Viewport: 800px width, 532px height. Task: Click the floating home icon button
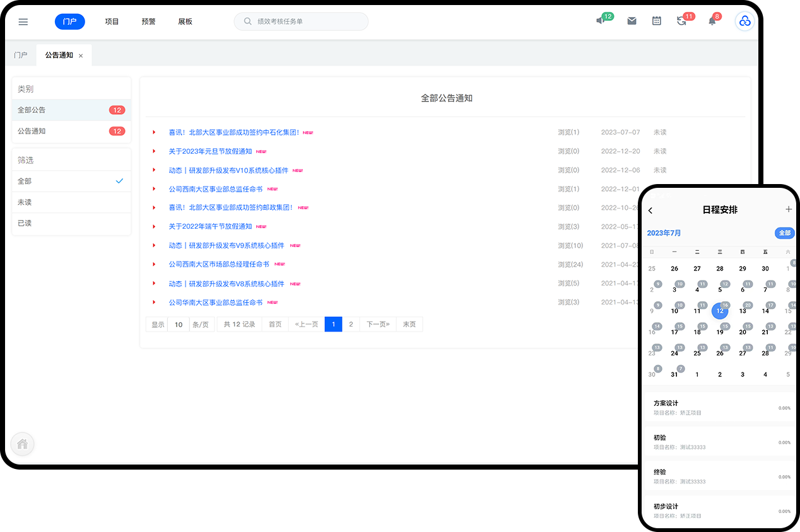coord(23,444)
